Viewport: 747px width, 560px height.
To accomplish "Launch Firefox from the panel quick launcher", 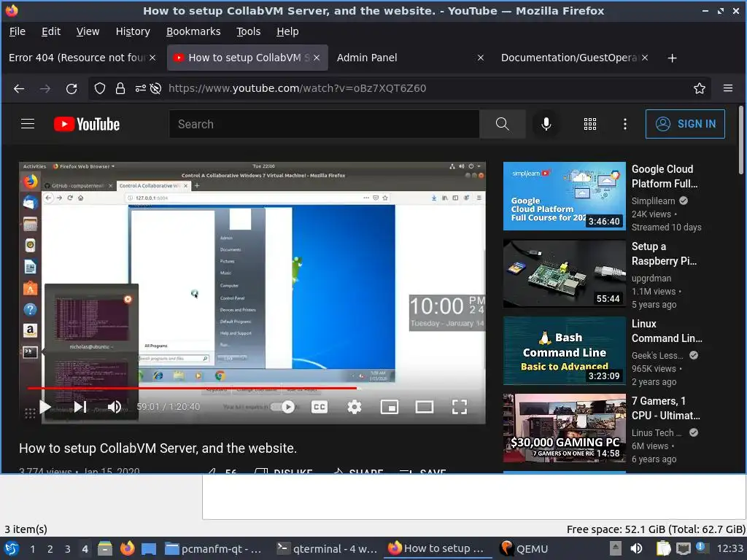I will coord(127,548).
